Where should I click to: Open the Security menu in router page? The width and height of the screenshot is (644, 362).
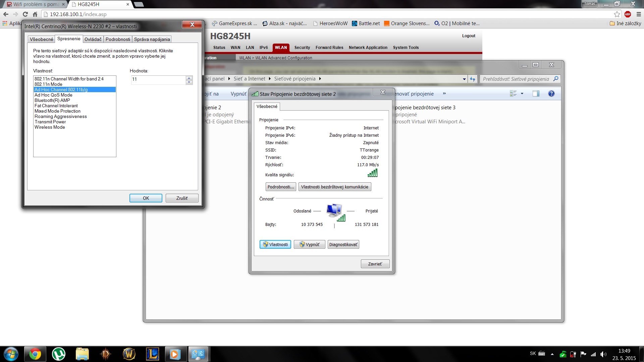pos(302,48)
